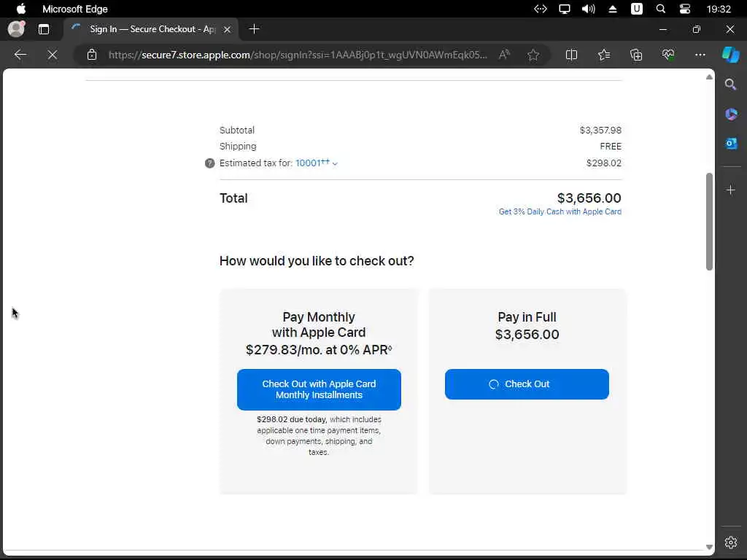Add a sidebar app with plus

730,190
